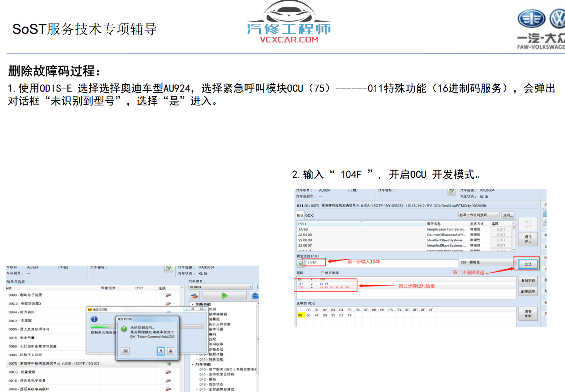Screen dimensions: 565x392
Task: Enable the 锁定选择 checkbox
Action: (322, 273)
